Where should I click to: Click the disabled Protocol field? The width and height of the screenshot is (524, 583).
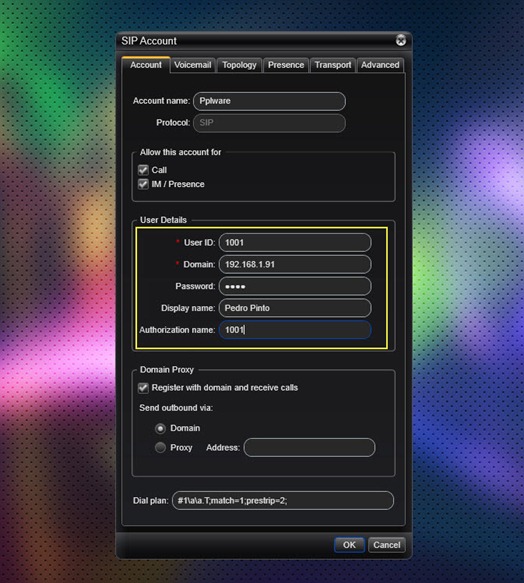[x=269, y=123]
